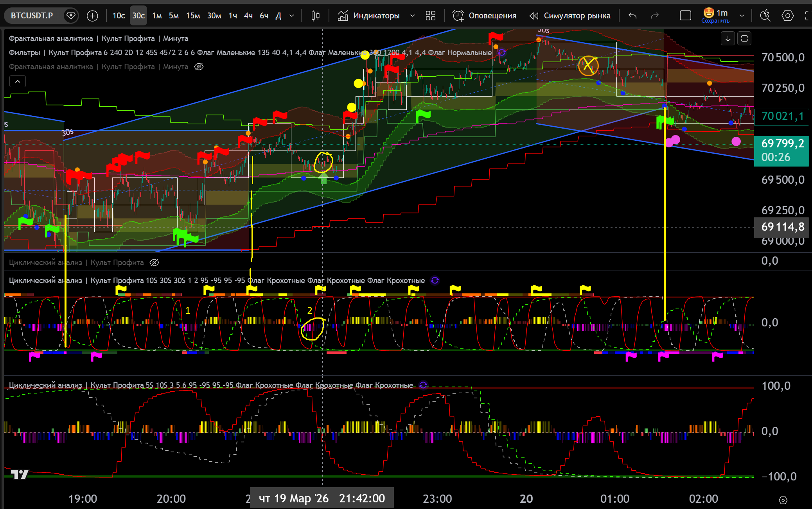Click the time axis settings icon
The width and height of the screenshot is (812, 509).
(783, 500)
